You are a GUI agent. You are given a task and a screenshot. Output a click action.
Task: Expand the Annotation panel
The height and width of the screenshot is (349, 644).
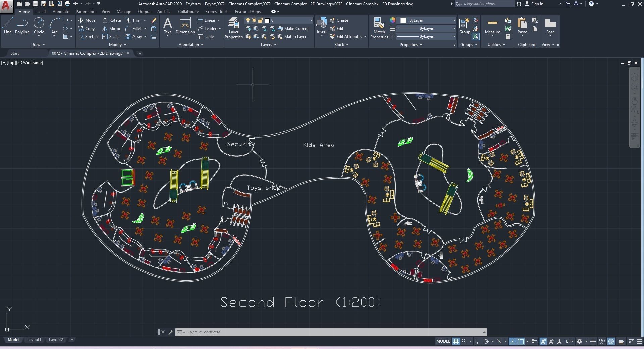coord(191,45)
